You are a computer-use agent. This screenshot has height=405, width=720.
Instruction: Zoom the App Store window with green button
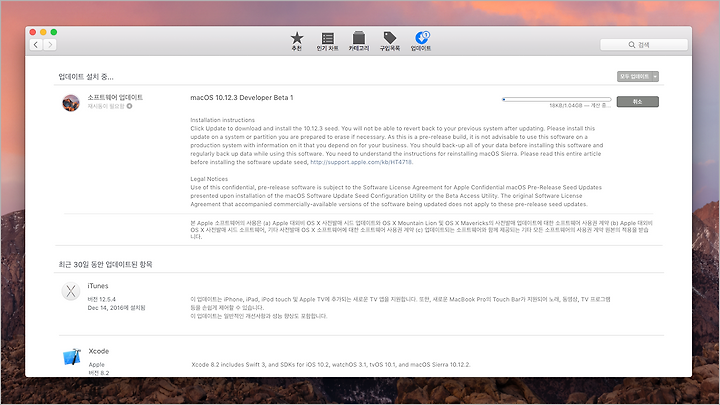pos(54,32)
